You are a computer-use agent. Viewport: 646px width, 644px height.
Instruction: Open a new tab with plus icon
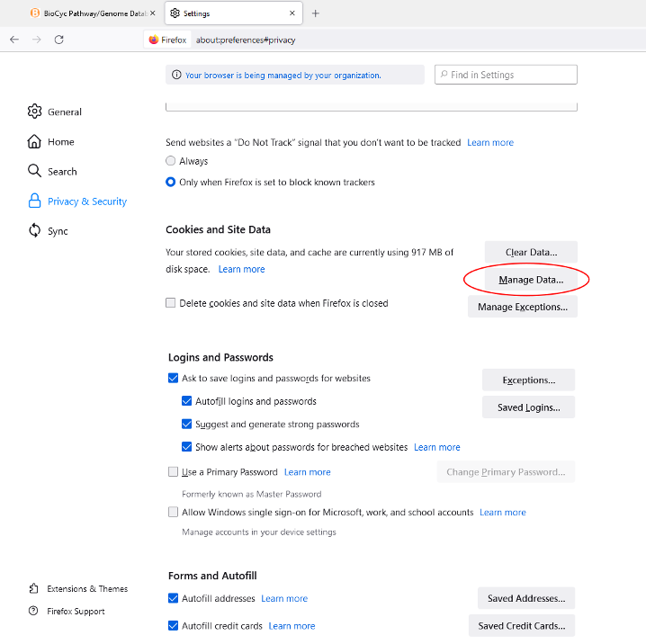tap(315, 13)
